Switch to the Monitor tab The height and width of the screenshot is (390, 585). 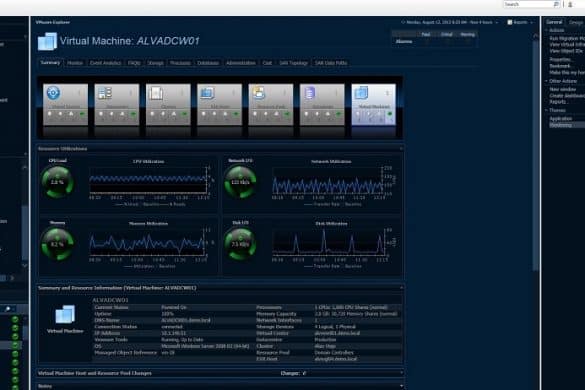[x=75, y=63]
